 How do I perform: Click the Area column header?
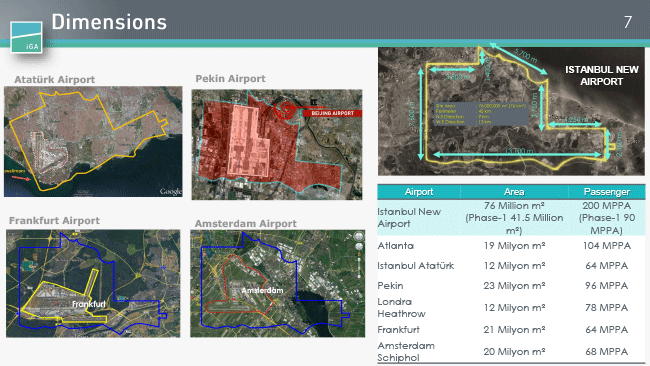pos(514,192)
